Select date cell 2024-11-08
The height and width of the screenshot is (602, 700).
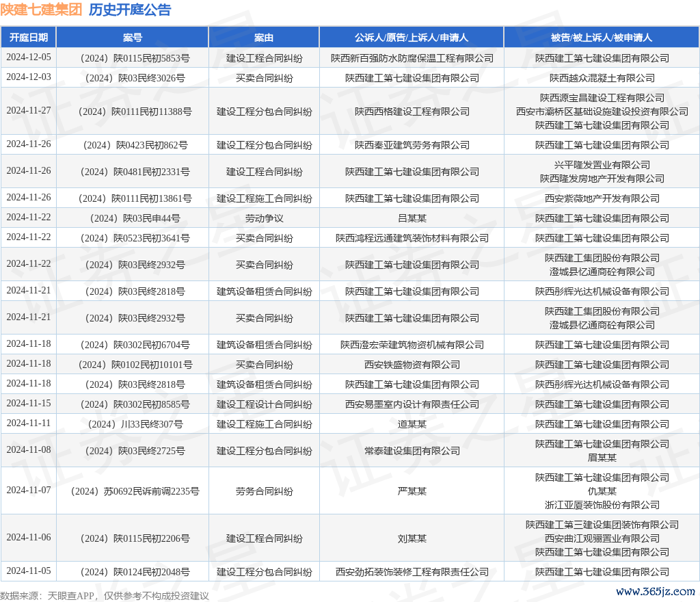[x=29, y=449]
